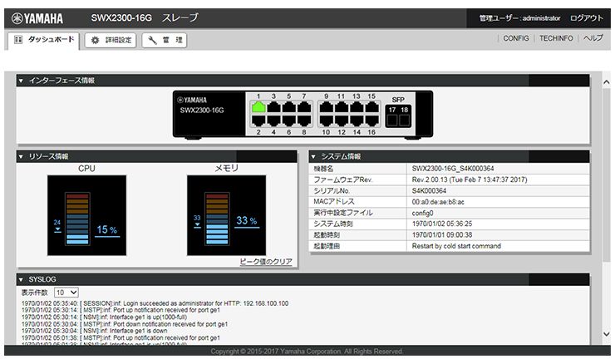The image size is (615, 364).
Task: Select port 10 on the switch
Action: [327, 121]
